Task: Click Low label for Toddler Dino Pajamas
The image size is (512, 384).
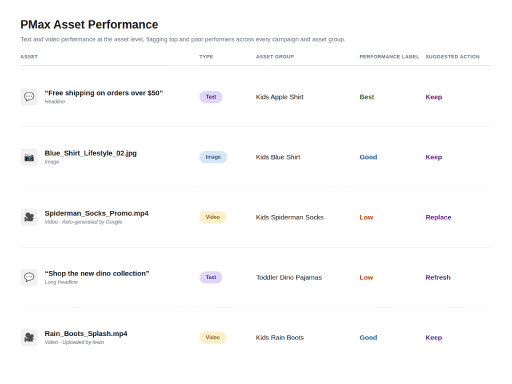Action: coord(366,277)
